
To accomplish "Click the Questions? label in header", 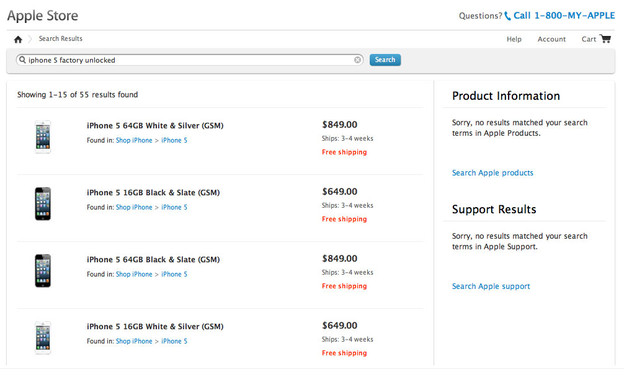I will [x=480, y=16].
